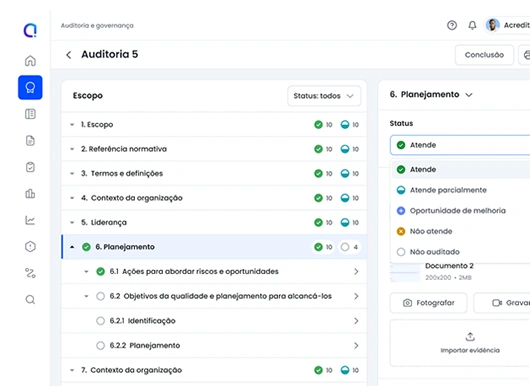Click green check badge 10 on 6. Planejamento
This screenshot has width=530, height=386.
[x=323, y=247]
